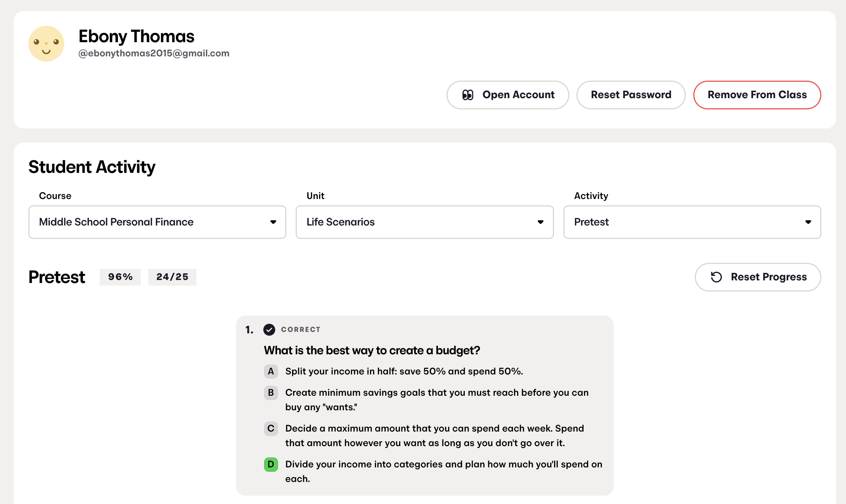Select answer letter B badge

pyautogui.click(x=271, y=393)
